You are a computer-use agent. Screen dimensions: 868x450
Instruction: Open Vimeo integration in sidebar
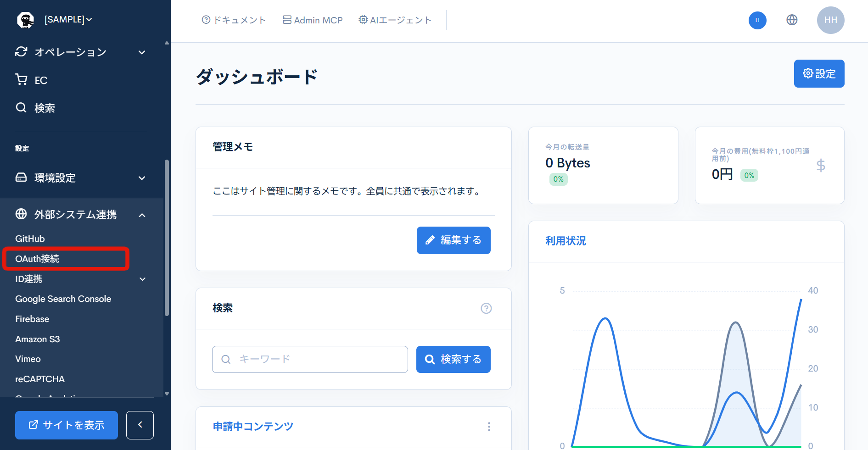tap(28, 359)
